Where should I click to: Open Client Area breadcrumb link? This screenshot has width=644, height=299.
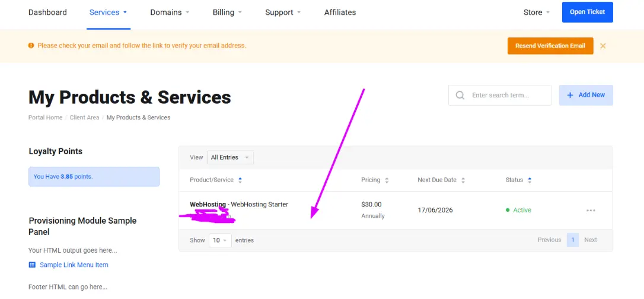coord(84,117)
